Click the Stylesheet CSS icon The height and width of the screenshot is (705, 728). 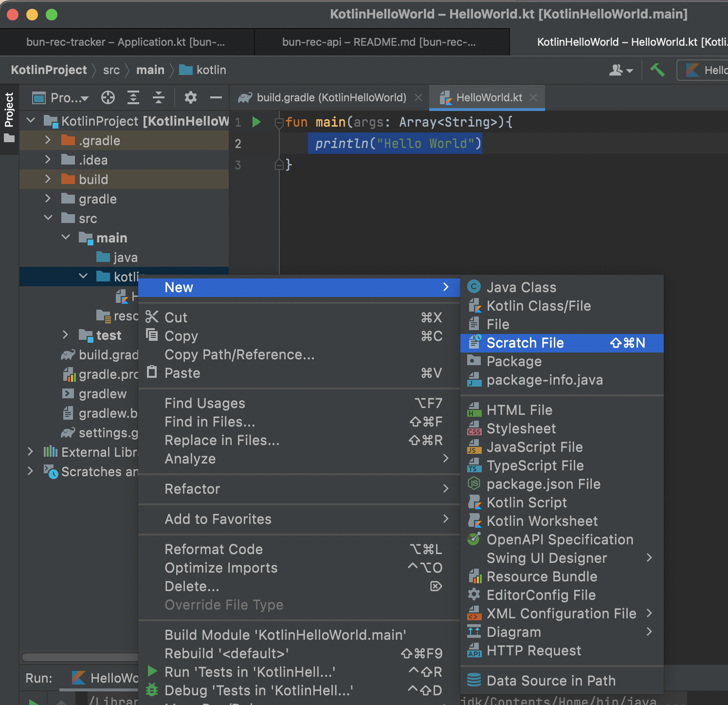[x=474, y=428]
